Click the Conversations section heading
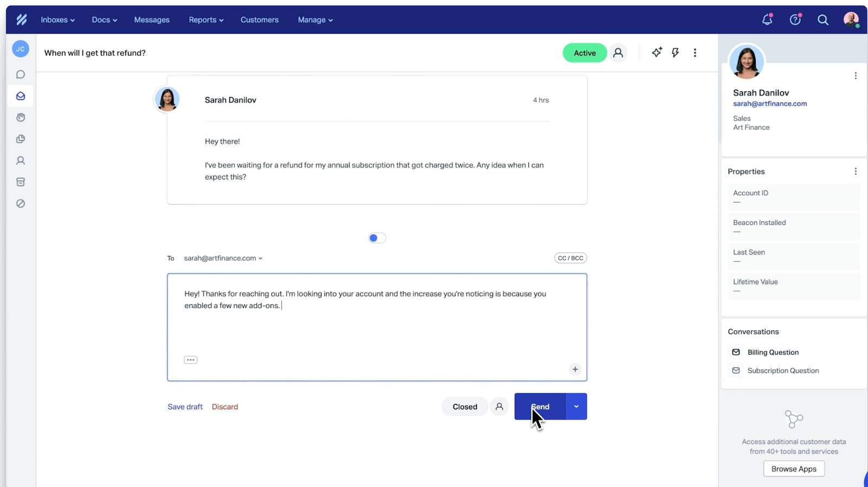The width and height of the screenshot is (868, 487). [x=753, y=332]
